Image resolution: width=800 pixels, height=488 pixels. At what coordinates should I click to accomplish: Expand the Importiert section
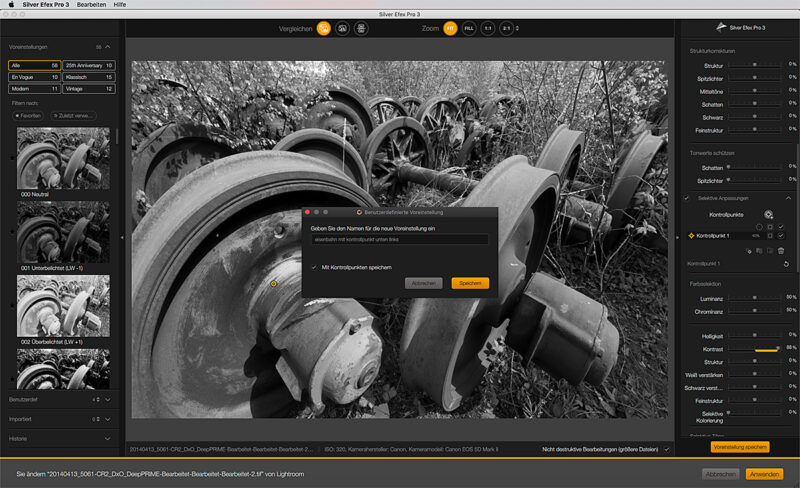tap(108, 419)
